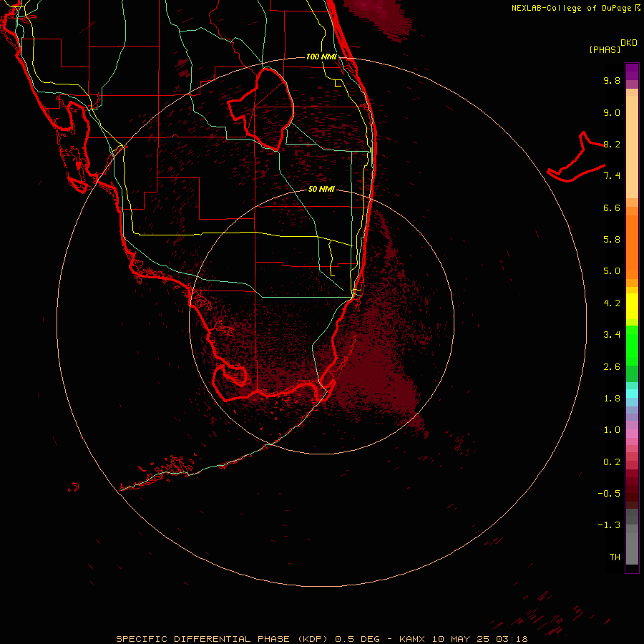Image resolution: width=644 pixels, height=644 pixels.
Task: Click the 5.0 scale value
Action: pos(612,271)
